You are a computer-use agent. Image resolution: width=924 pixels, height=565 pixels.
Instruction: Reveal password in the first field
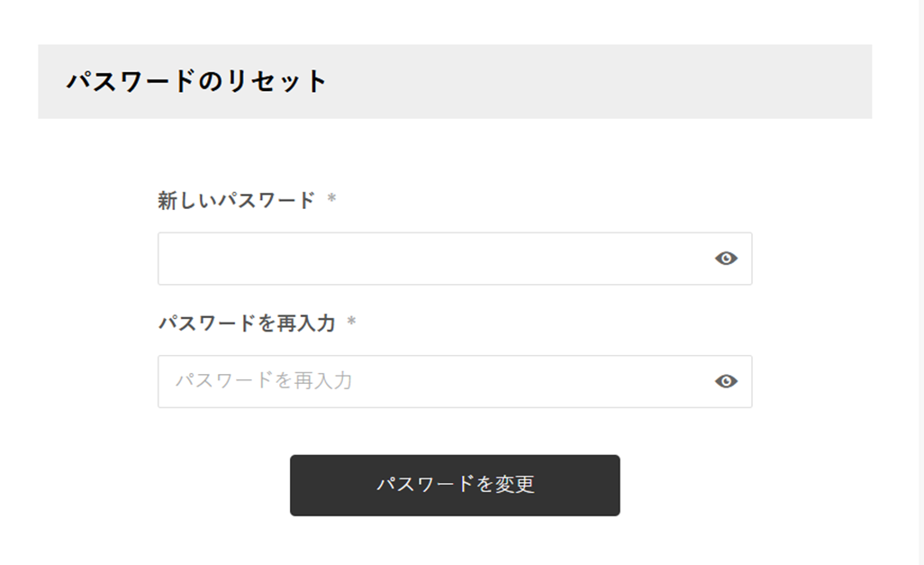pyautogui.click(x=726, y=259)
